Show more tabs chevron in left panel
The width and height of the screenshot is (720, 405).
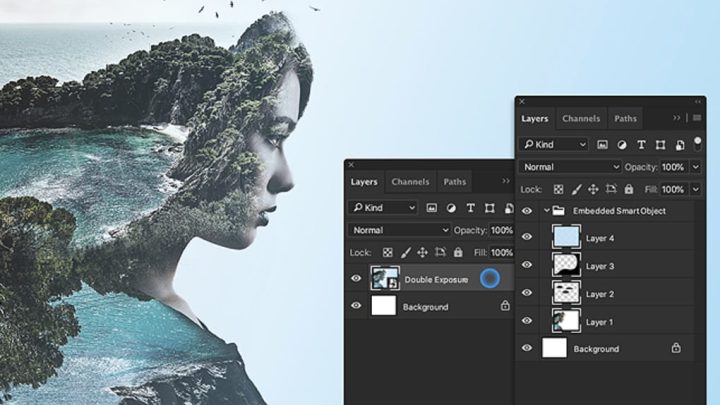click(506, 181)
